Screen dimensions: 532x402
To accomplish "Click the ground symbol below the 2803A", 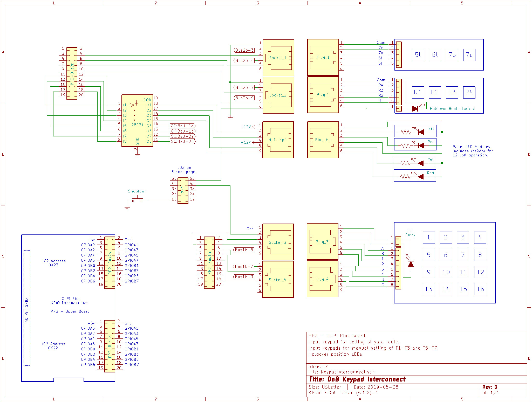I will pyautogui.click(x=137, y=155).
